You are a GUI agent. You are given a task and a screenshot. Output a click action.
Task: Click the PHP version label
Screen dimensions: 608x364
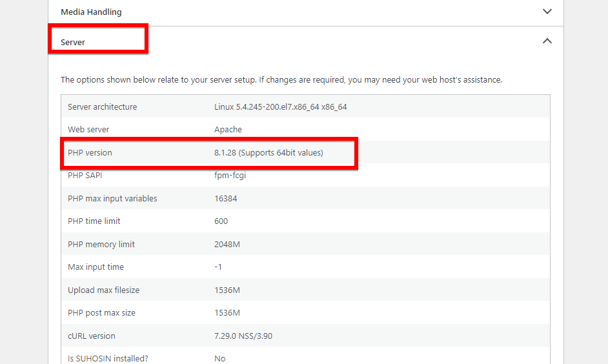[x=90, y=152]
